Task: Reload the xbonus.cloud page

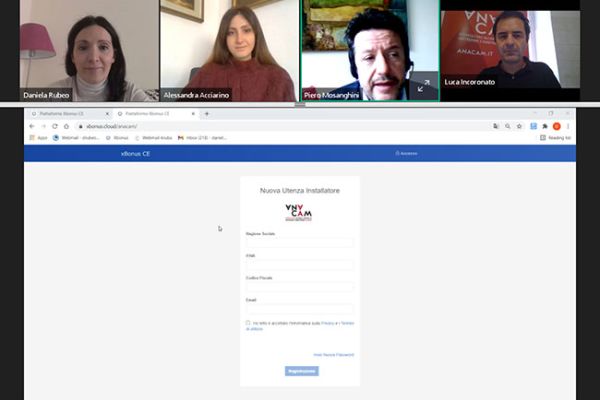Action: point(55,126)
